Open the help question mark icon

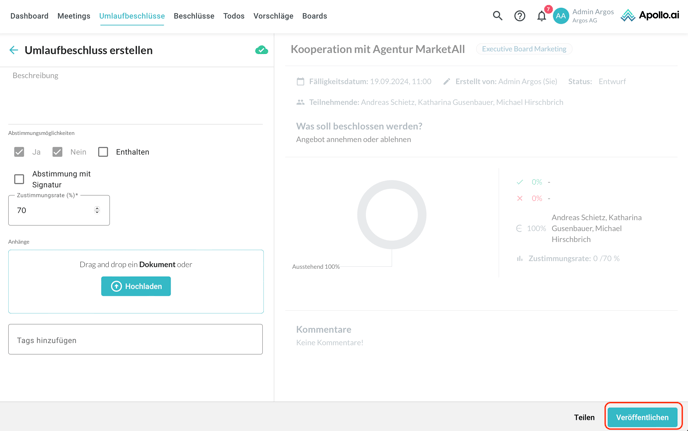click(520, 16)
